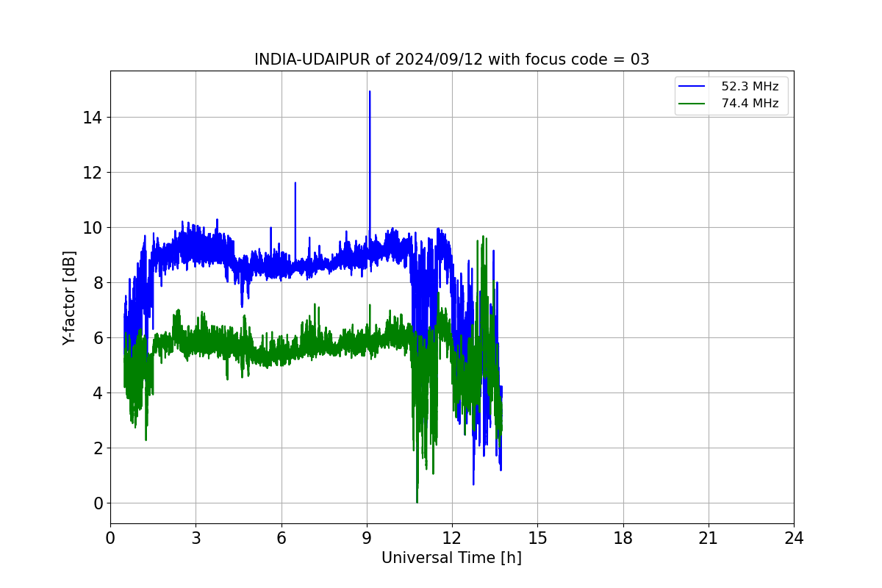
Task: Click the x-axis tick label '6'
Action: click(x=282, y=538)
